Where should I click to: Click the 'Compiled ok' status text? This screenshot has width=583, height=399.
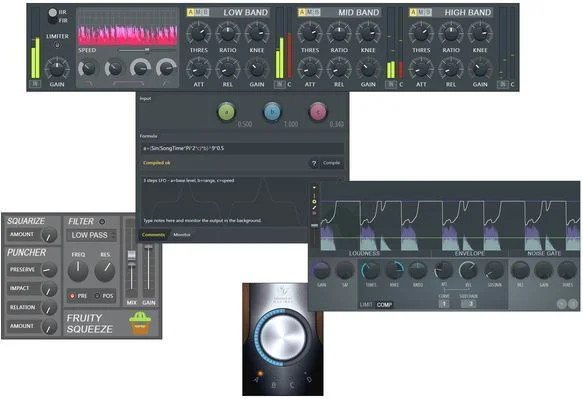(x=157, y=163)
